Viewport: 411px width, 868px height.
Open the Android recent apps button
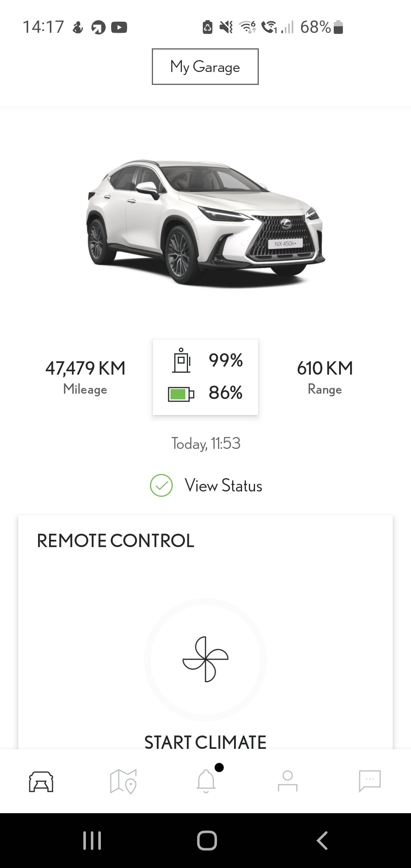click(92, 840)
